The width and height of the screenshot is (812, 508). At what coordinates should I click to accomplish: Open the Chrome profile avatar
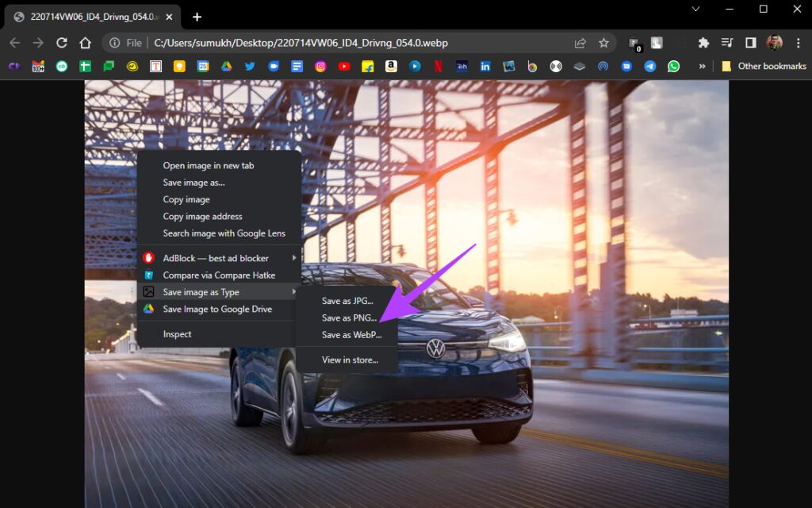774,43
